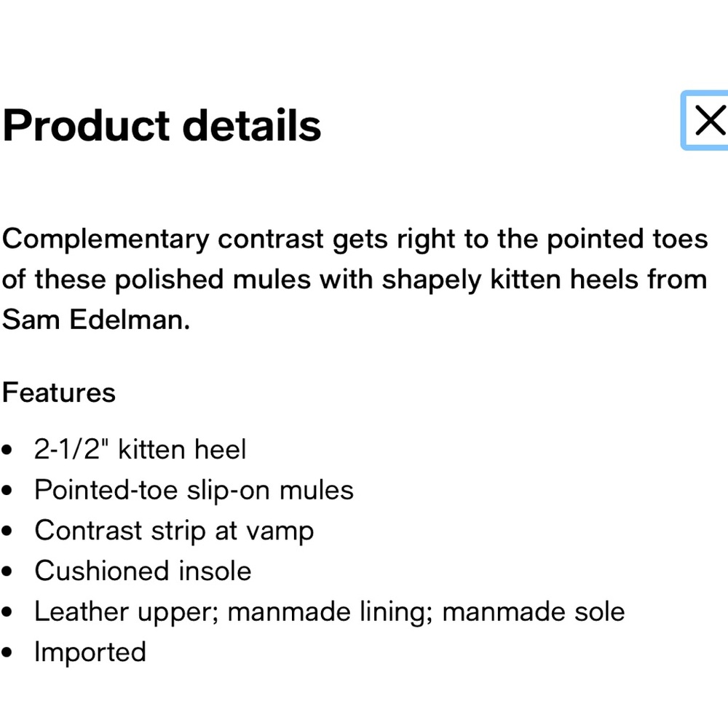Select the Pointed-toe slip-on mules text

[x=194, y=489]
